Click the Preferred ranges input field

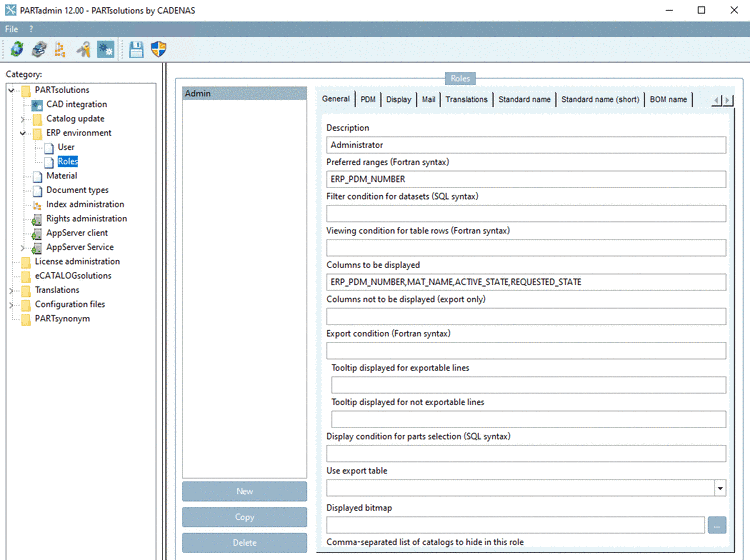[526, 179]
